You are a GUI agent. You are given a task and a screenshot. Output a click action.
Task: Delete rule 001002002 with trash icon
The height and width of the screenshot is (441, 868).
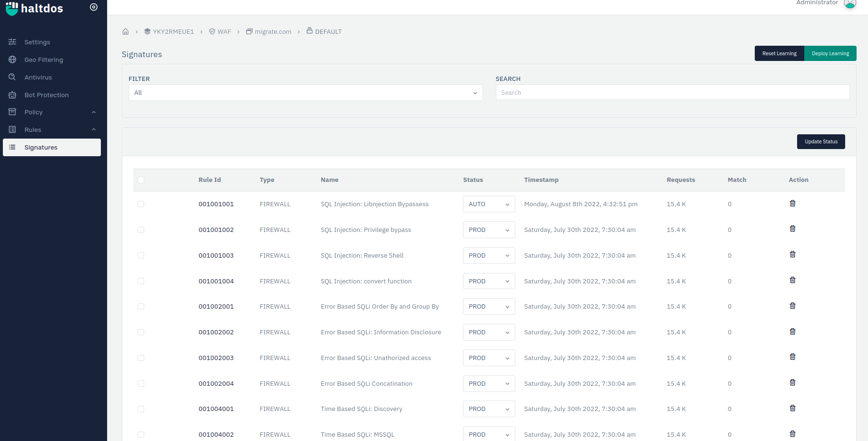[792, 331]
